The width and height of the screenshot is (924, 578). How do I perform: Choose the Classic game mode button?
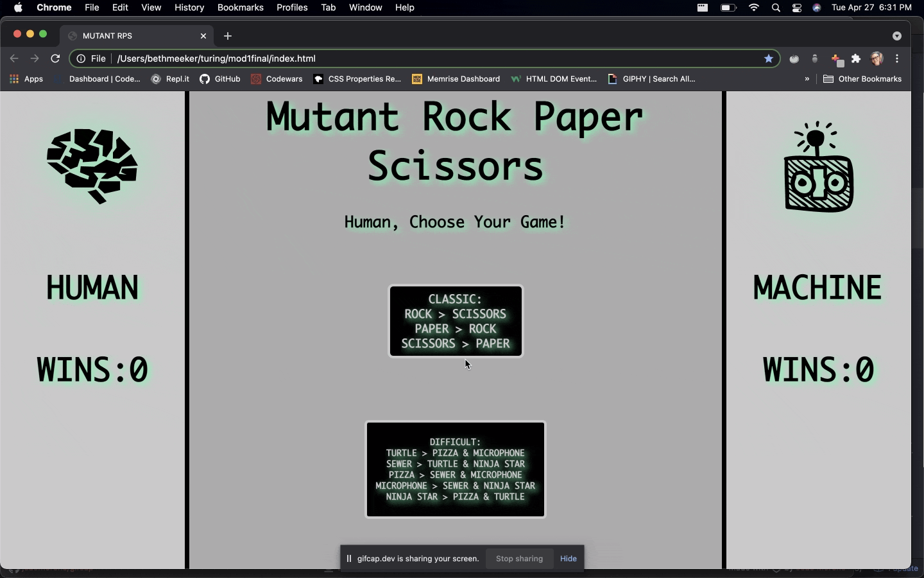456,321
